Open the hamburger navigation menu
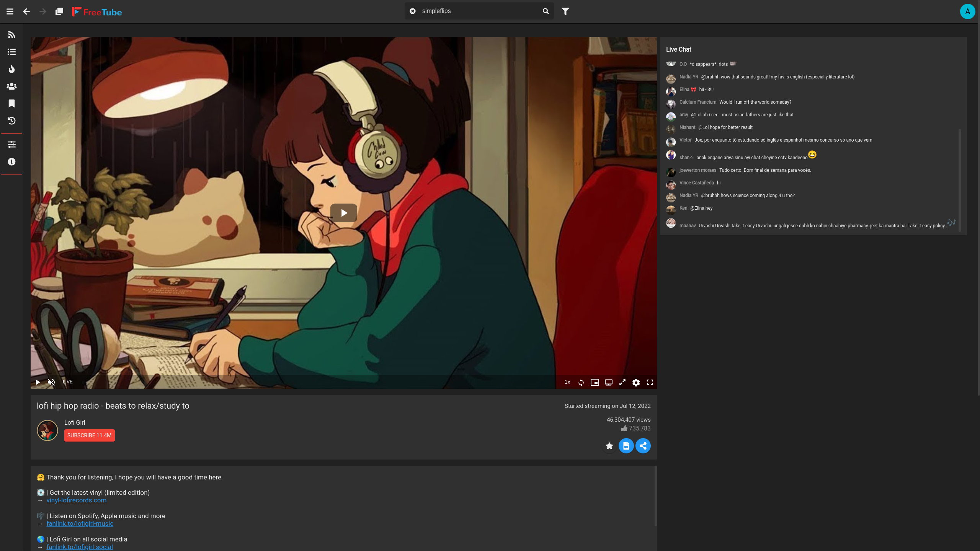Viewport: 980px width, 551px height. coord(10,11)
